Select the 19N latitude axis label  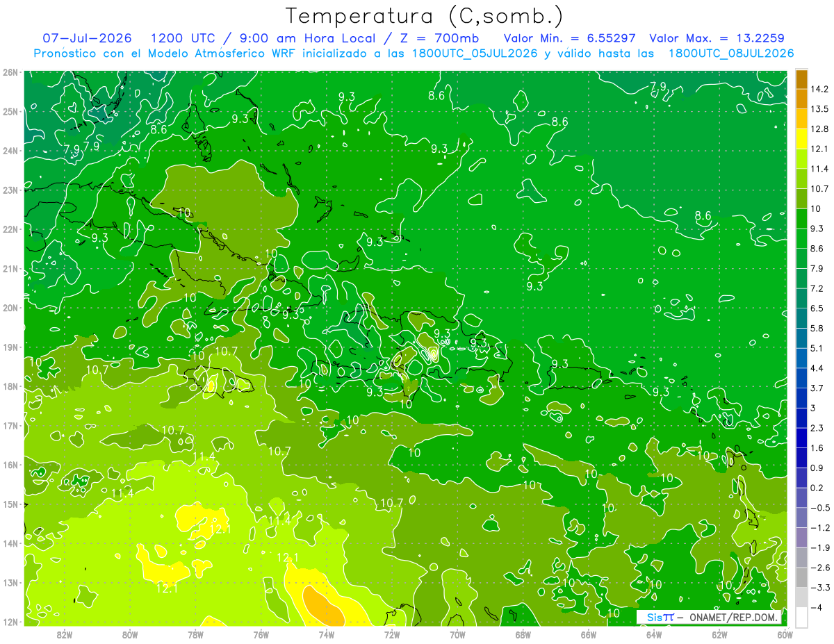point(10,347)
